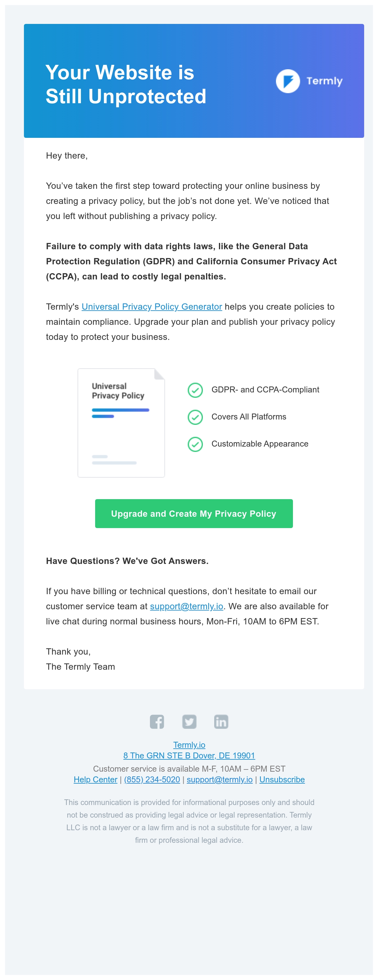This screenshot has width=378, height=980.
Task: Click Upgrade and Create My Privacy Policy button
Action: pos(194,514)
